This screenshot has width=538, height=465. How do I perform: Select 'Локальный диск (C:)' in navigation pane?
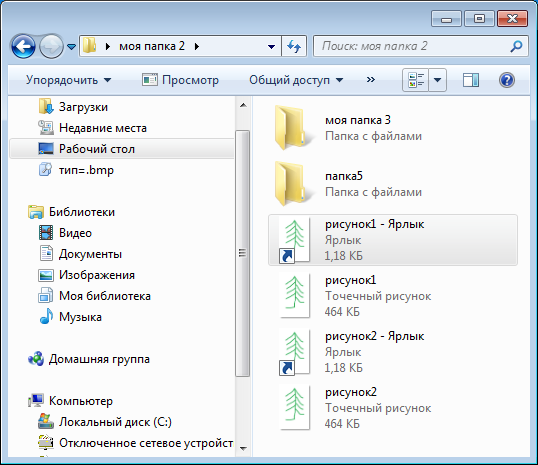pos(115,422)
